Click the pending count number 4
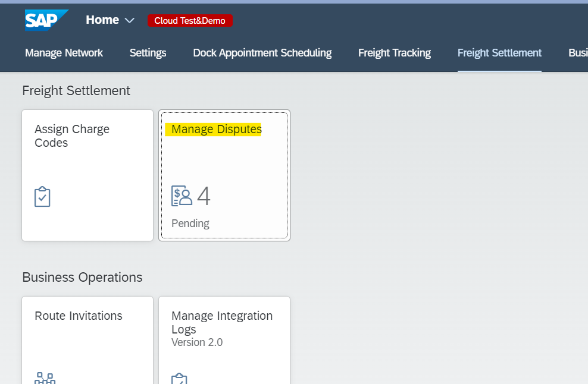Screen dimensions: 588x384 coord(204,196)
